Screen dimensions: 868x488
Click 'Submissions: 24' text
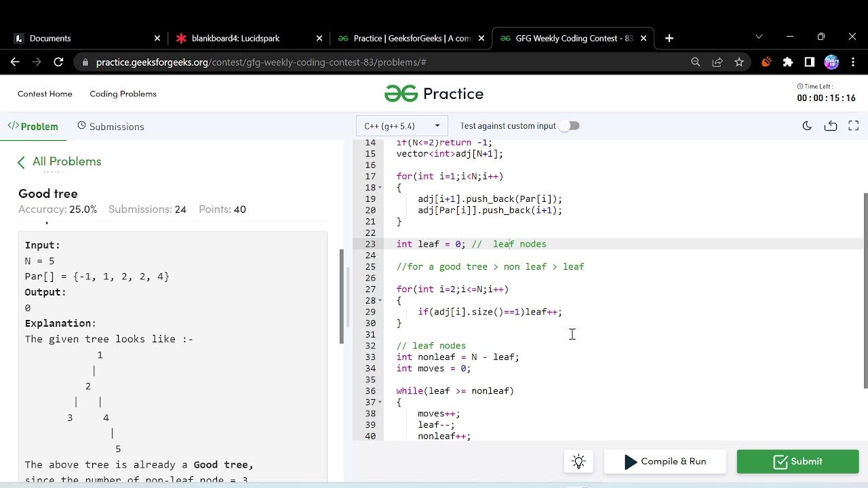coord(147,209)
